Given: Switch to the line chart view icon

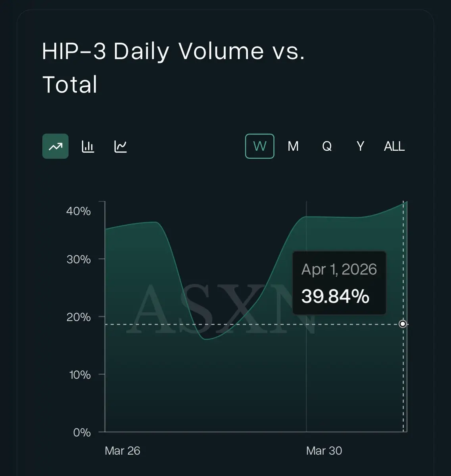Looking at the screenshot, I should (121, 146).
